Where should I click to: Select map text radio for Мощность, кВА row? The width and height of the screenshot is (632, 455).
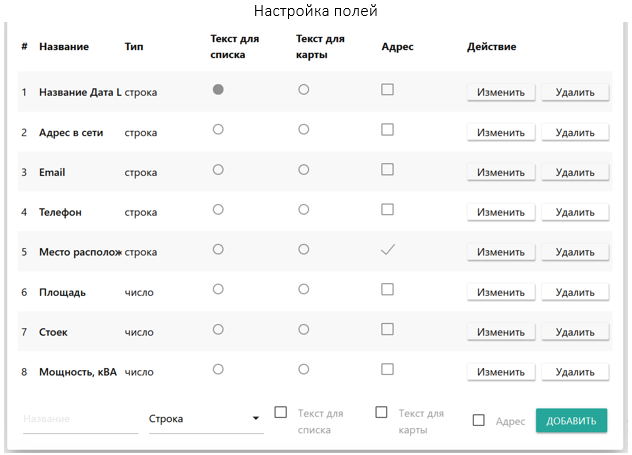click(303, 369)
